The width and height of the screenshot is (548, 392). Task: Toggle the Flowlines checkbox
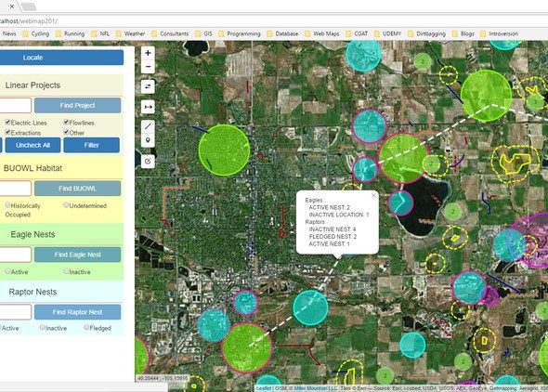tap(66, 122)
